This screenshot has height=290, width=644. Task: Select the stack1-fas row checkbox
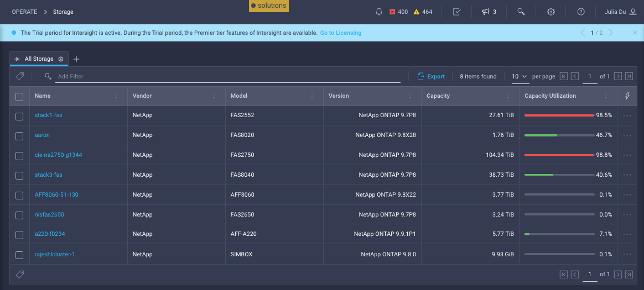pos(19,116)
